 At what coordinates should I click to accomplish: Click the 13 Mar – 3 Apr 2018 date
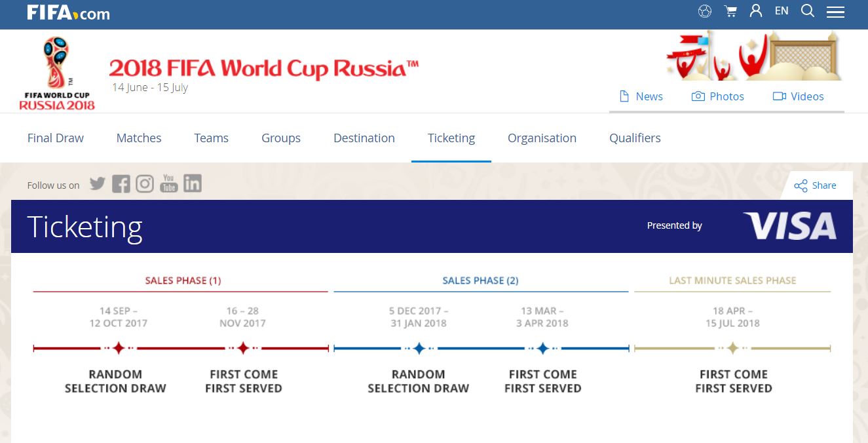(542, 317)
